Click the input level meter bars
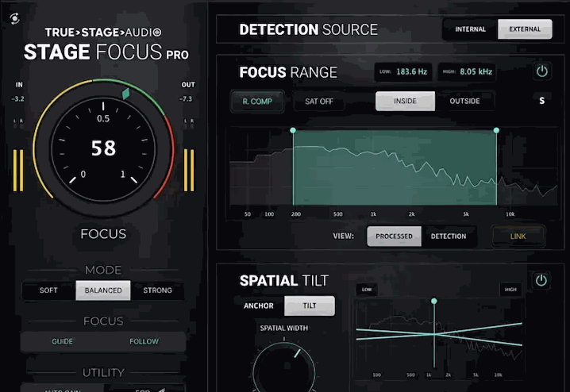The image size is (570, 392). (x=18, y=170)
